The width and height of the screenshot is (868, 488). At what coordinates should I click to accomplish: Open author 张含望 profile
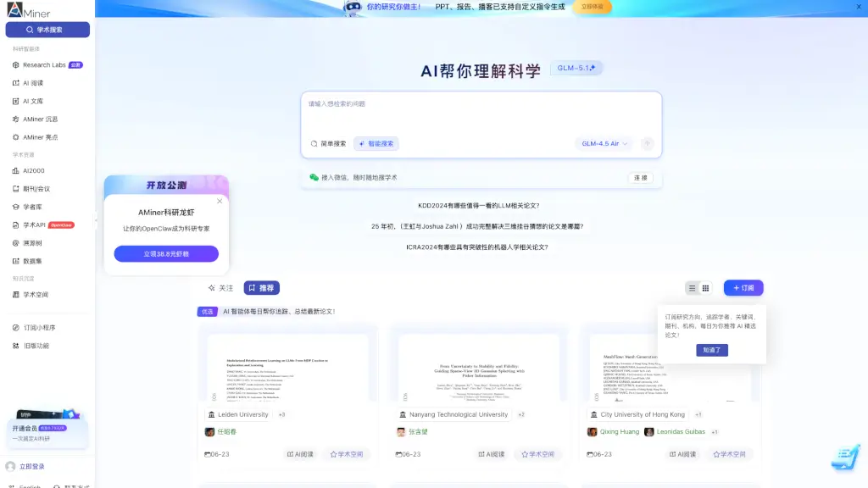click(413, 432)
